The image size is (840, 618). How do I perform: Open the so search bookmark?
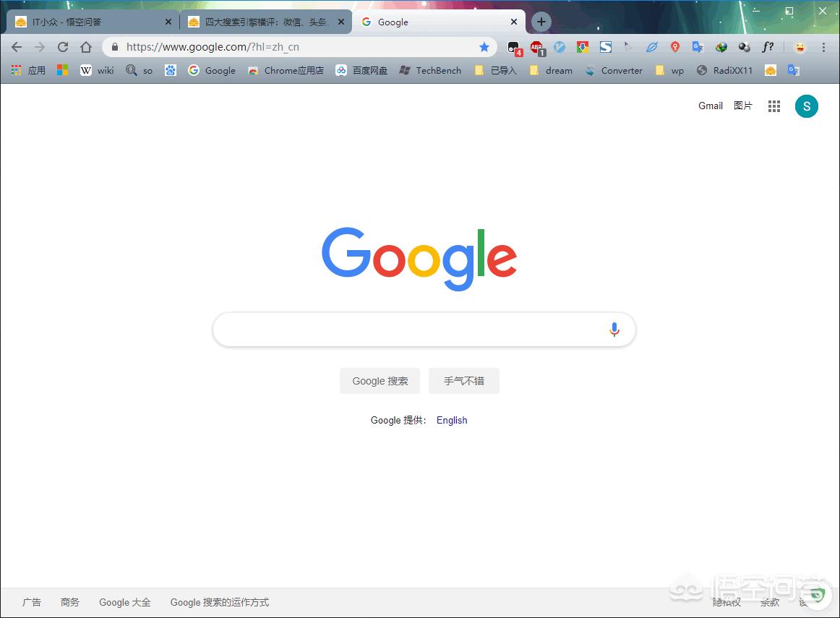140,70
